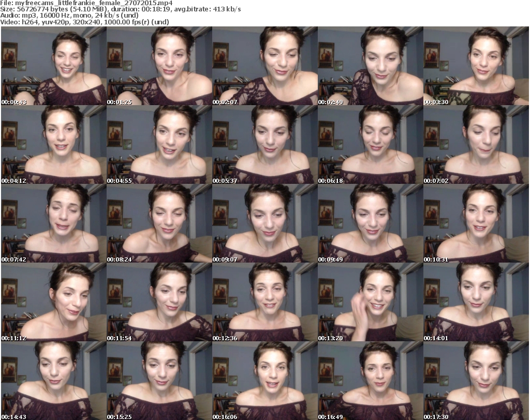Viewport: 530px width, 420px height.
Task: Click the 'Audio: mp3, 16000 Hz' info line
Action: pyautogui.click(x=69, y=16)
